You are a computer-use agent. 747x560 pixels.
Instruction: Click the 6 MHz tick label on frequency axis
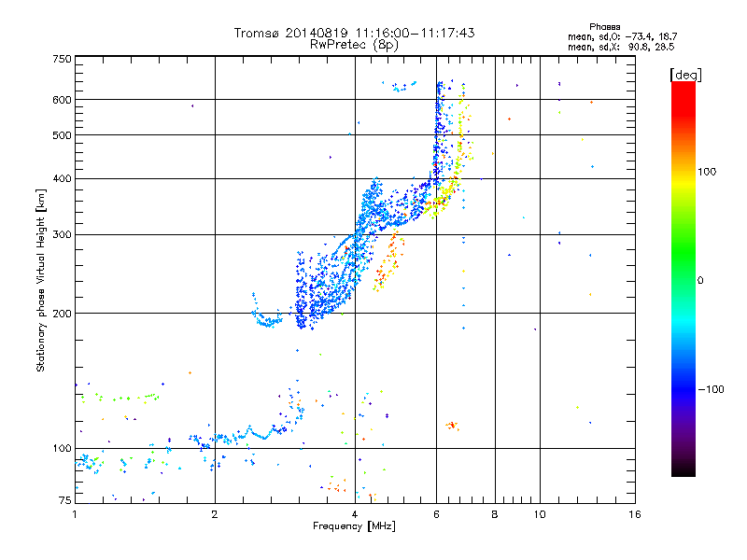point(436,514)
